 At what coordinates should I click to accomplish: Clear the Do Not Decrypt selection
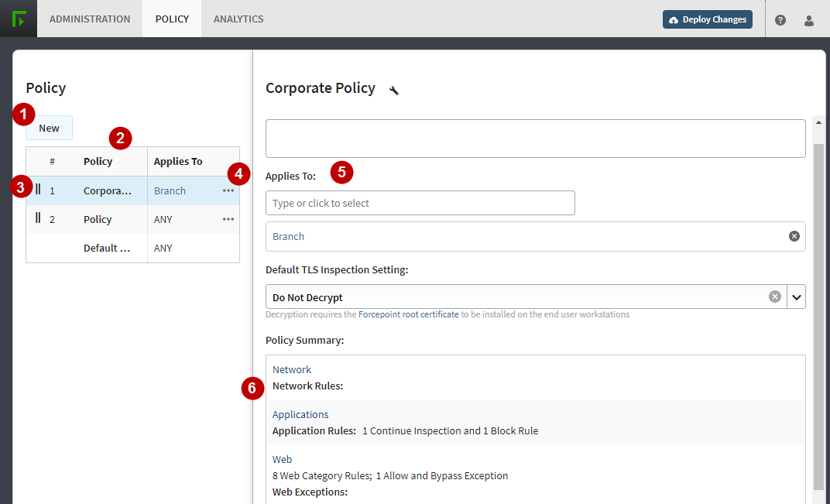[x=775, y=297]
